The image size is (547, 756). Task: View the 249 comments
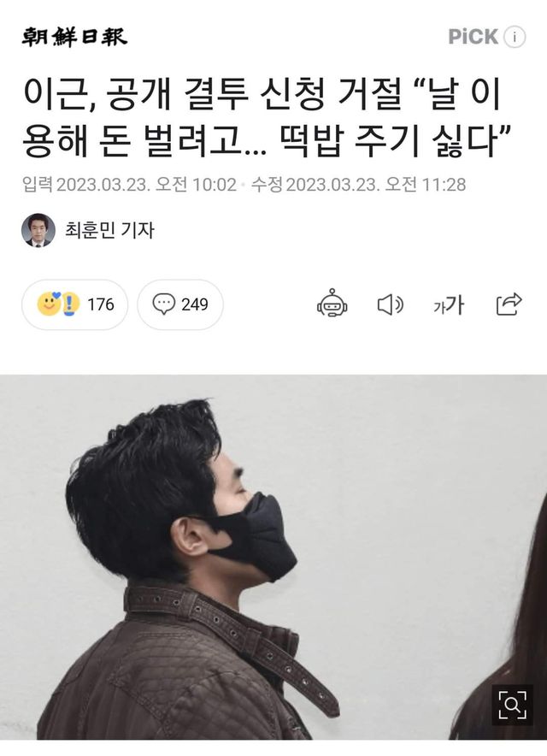(180, 304)
